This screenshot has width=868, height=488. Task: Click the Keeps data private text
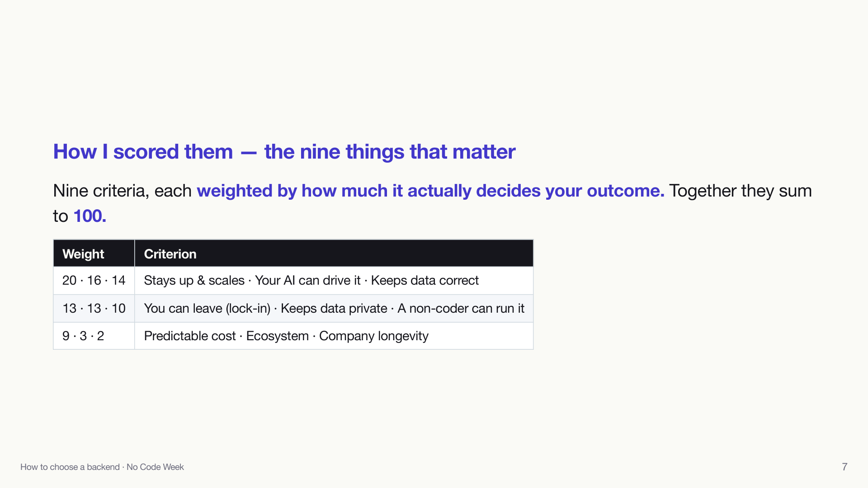[334, 309]
